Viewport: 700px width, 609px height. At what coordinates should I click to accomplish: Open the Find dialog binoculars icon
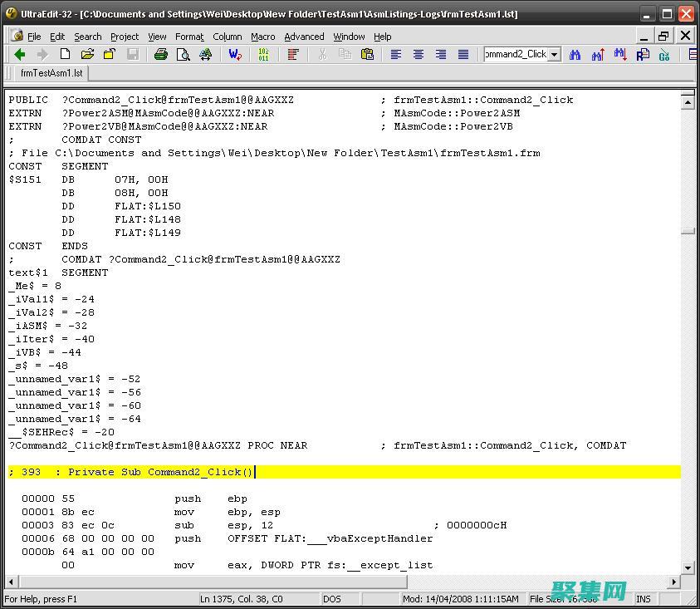574,54
